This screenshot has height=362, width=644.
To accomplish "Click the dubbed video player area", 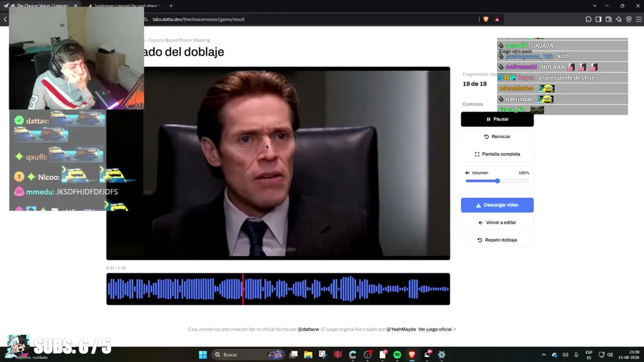I will (278, 163).
